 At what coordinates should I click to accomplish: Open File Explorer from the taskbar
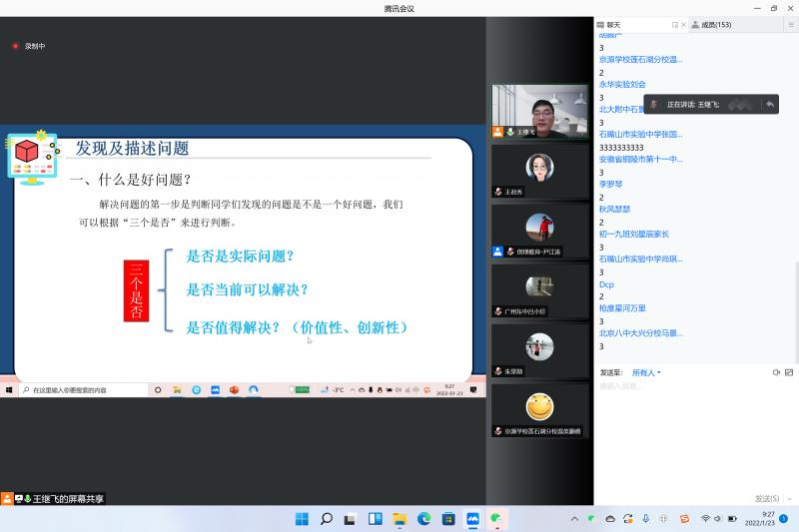pos(399,519)
